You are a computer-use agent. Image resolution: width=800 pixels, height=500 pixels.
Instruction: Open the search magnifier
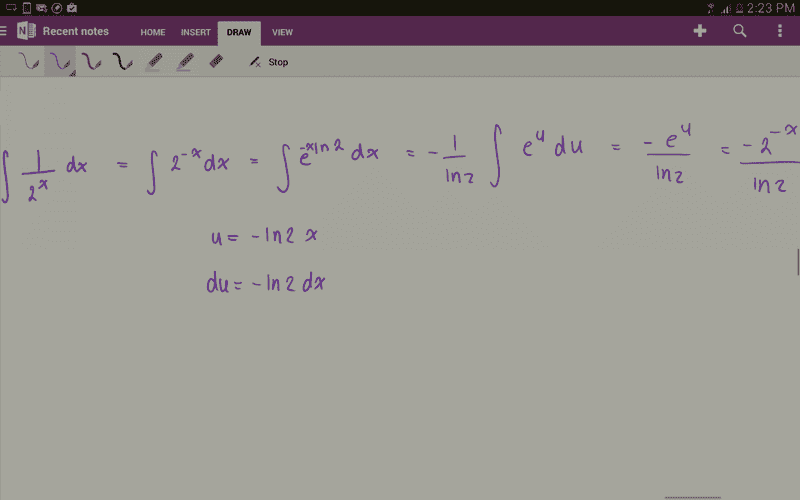point(740,31)
